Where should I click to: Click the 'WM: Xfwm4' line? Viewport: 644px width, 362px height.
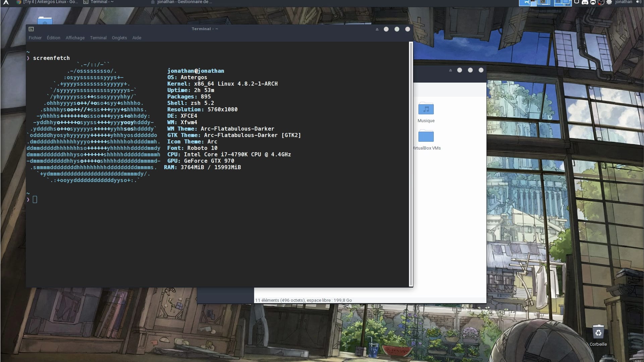[x=182, y=122]
